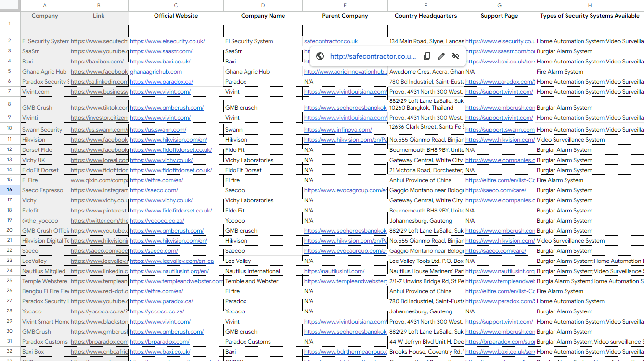Open the https://brparadox.com/ Official Website link
Image resolution: width=644 pixels, height=361 pixels.
pos(160,342)
